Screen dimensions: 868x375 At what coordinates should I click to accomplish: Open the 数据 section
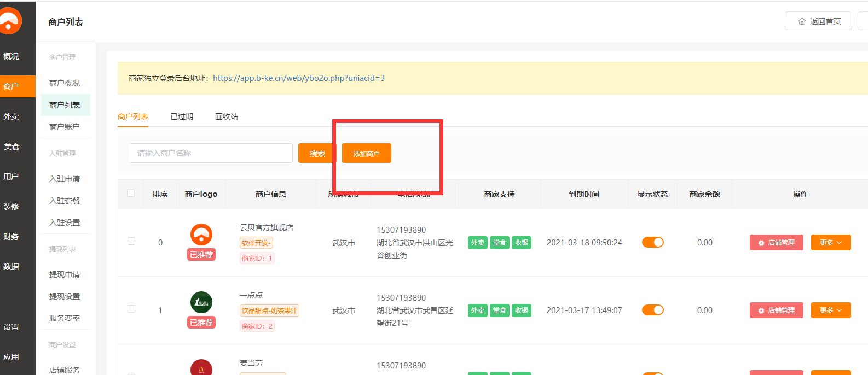click(x=11, y=267)
